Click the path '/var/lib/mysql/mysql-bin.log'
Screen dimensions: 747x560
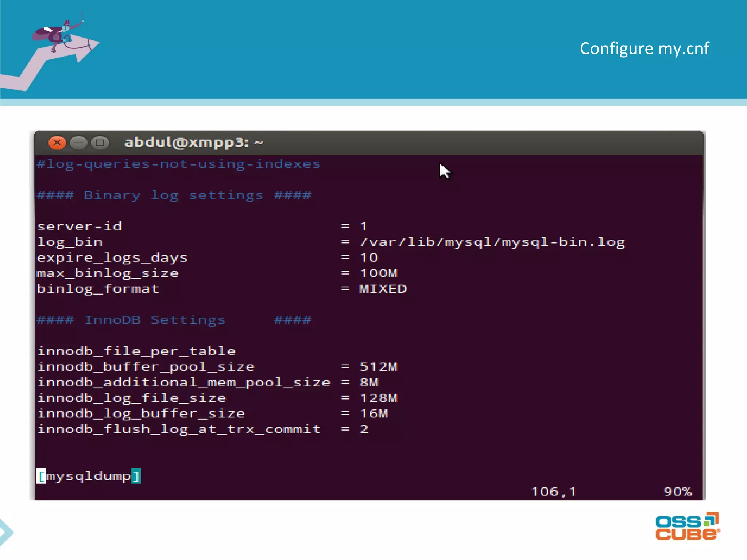[492, 242]
